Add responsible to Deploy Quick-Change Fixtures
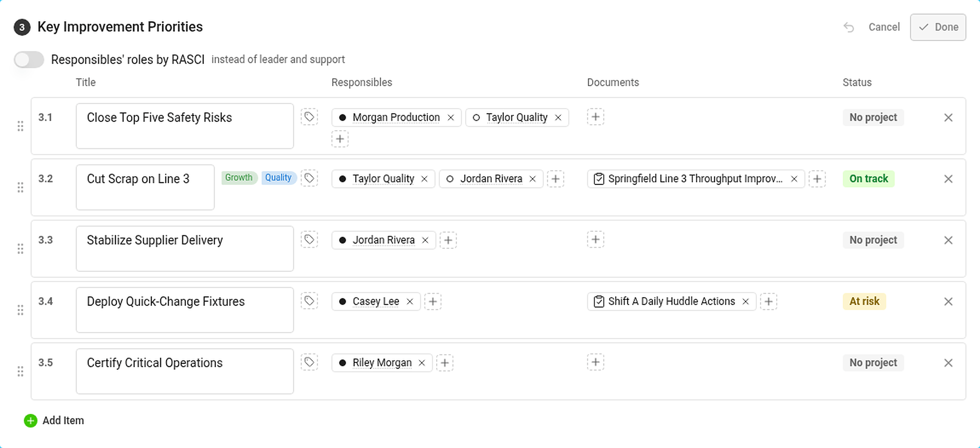Image resolution: width=980 pixels, height=448 pixels. [433, 302]
